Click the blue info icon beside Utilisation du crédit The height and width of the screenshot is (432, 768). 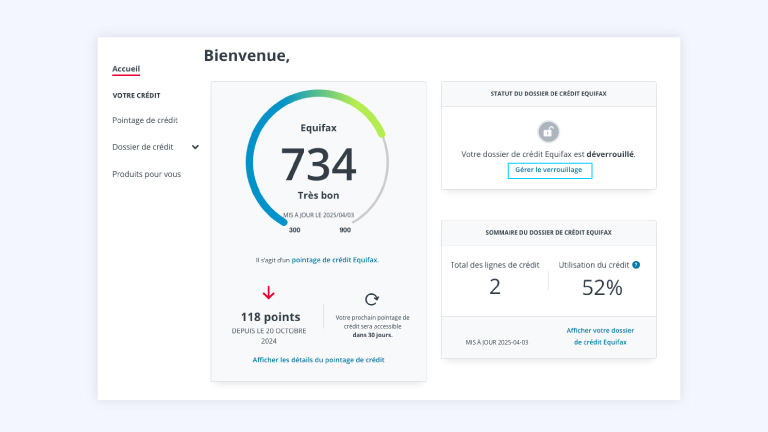(636, 265)
